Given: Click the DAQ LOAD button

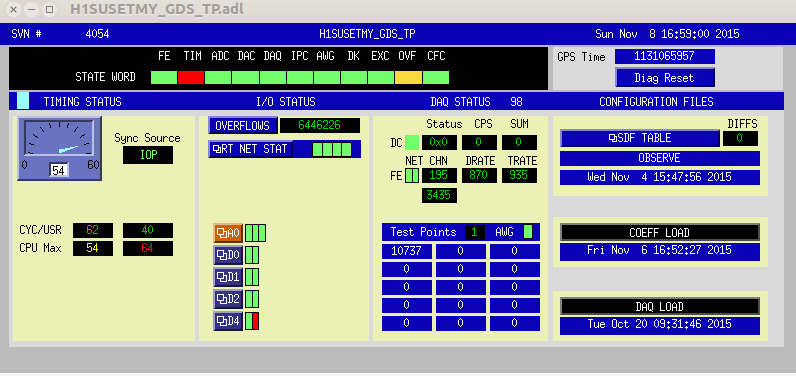Looking at the screenshot, I should [659, 306].
